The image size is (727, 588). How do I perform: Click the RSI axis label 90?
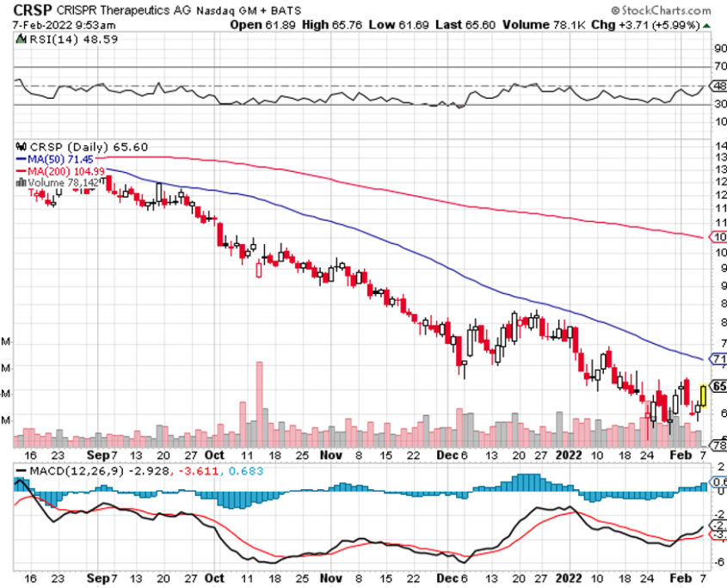coord(720,48)
